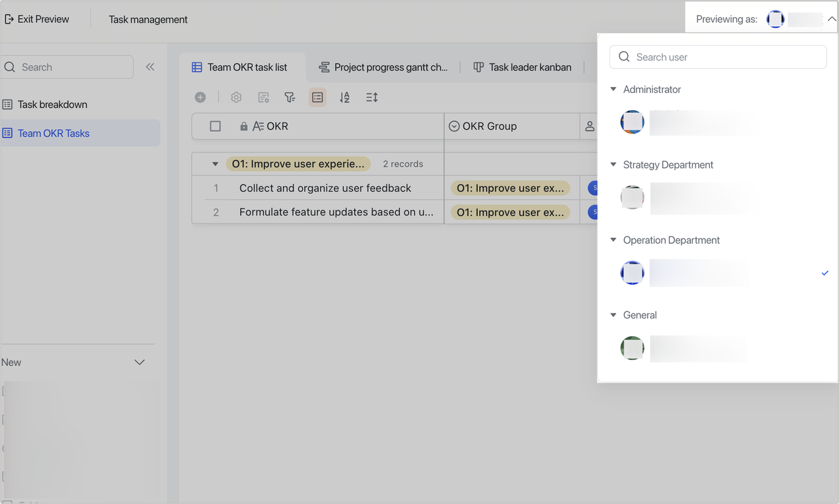Image resolution: width=839 pixels, height=504 pixels.
Task: Click Exit Preview button
Action: (x=37, y=19)
